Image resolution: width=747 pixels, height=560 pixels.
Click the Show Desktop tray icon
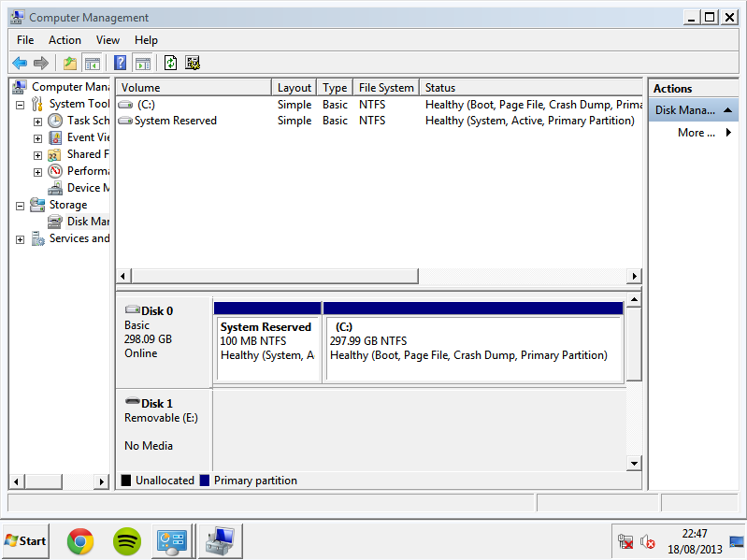737,541
